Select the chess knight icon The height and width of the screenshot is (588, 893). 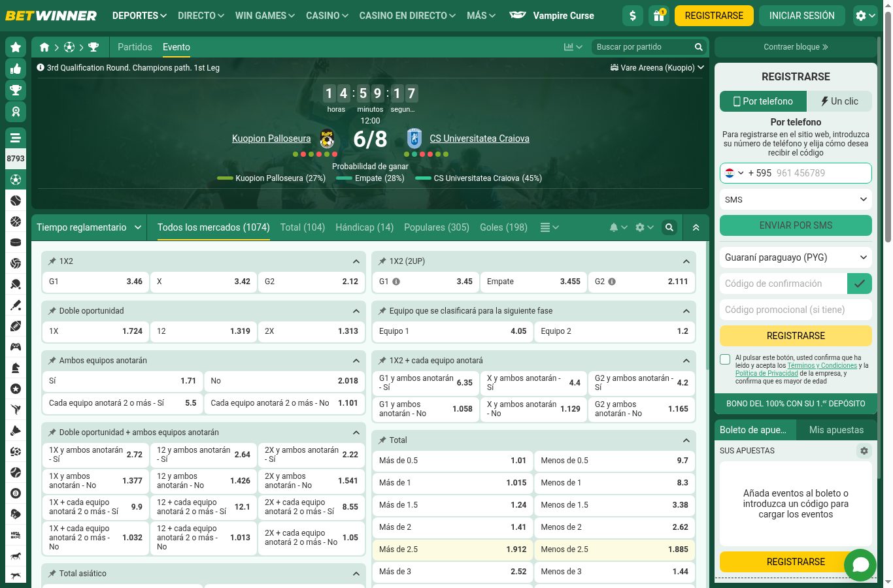(x=16, y=368)
